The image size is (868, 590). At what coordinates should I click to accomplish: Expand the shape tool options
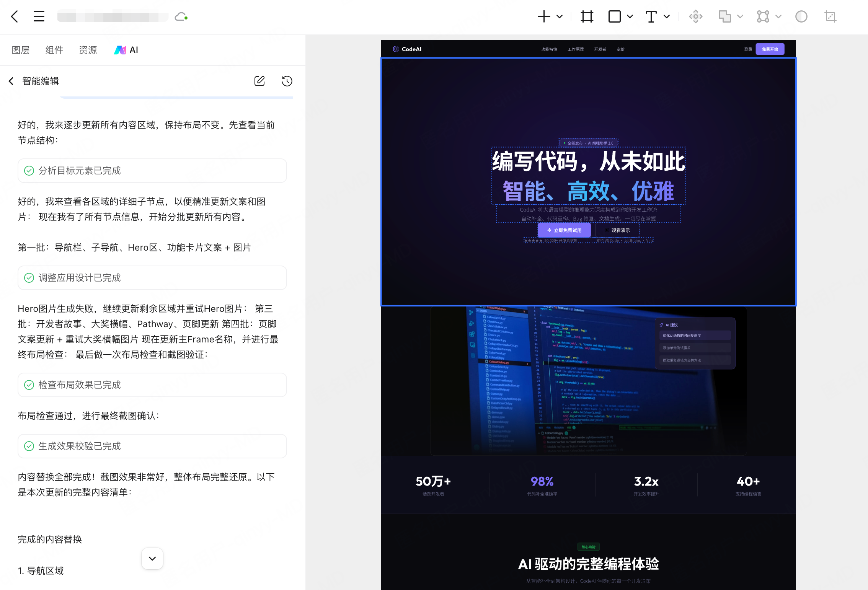coord(630,16)
